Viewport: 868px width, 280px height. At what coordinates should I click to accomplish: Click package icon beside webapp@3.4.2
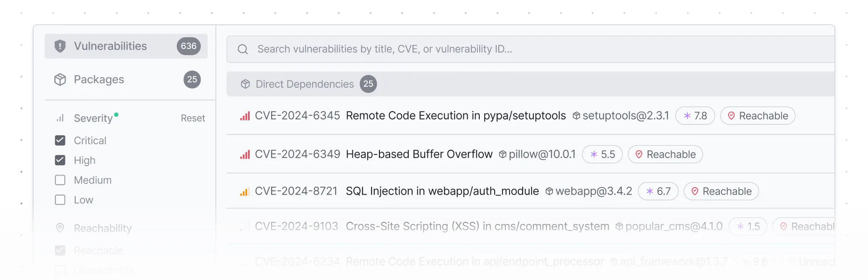click(x=549, y=191)
